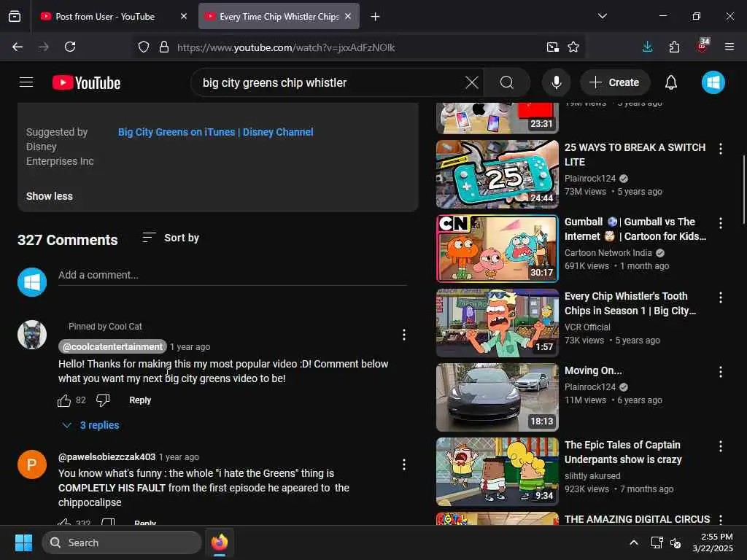
Task: More options for Moving On video
Action: click(x=720, y=372)
